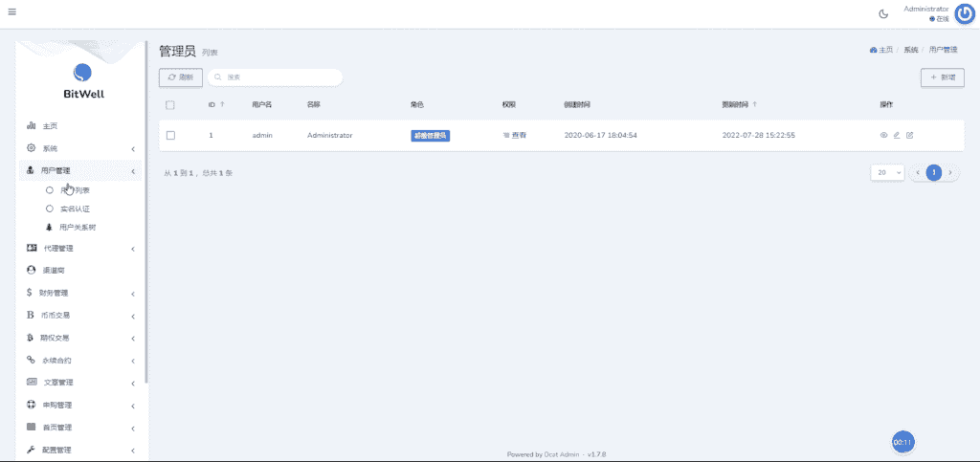Expand the 系统 menu chevron

[x=133, y=149]
